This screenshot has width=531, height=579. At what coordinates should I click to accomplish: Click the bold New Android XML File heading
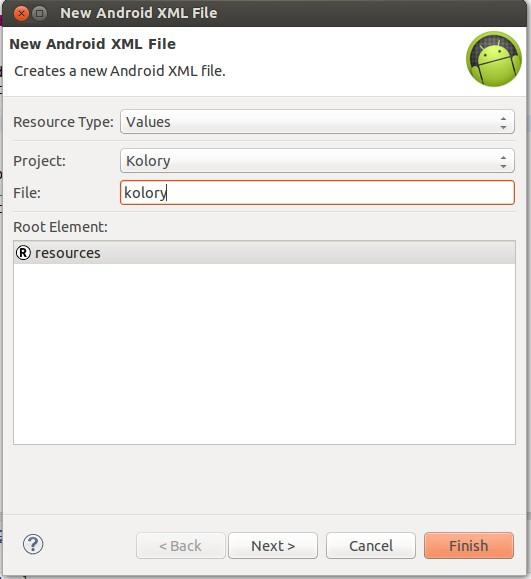93,44
